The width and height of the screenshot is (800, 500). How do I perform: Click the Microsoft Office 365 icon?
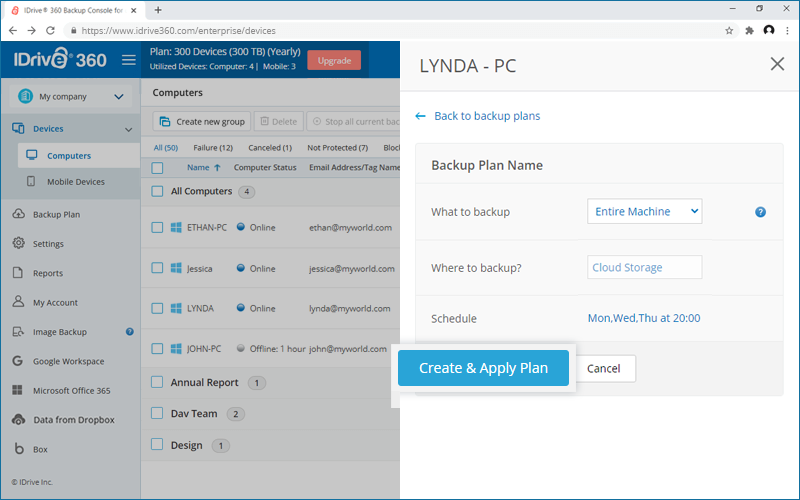17,390
